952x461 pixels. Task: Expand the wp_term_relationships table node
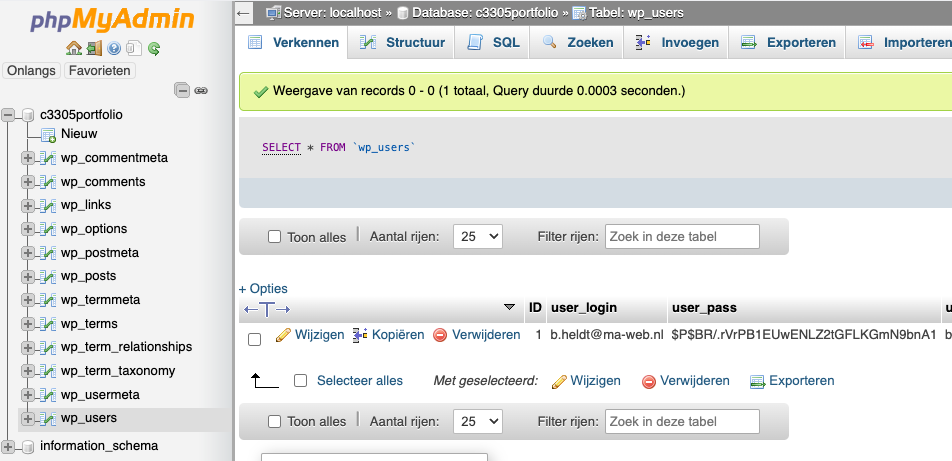(x=27, y=347)
